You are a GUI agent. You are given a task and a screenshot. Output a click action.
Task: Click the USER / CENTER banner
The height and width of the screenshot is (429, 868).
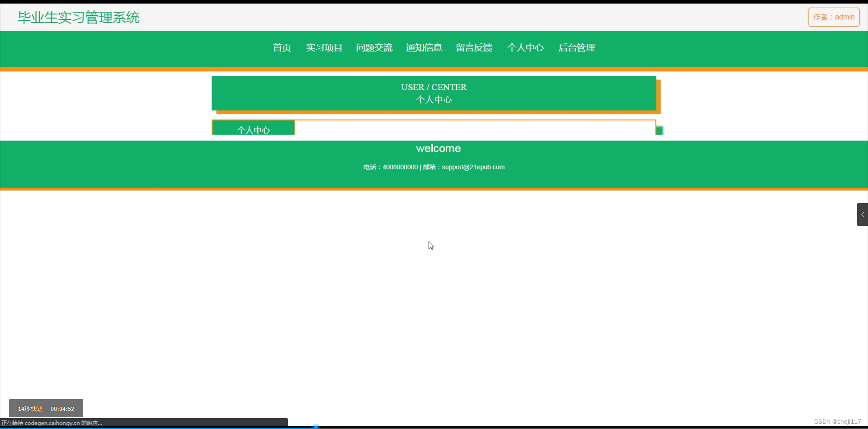click(434, 93)
